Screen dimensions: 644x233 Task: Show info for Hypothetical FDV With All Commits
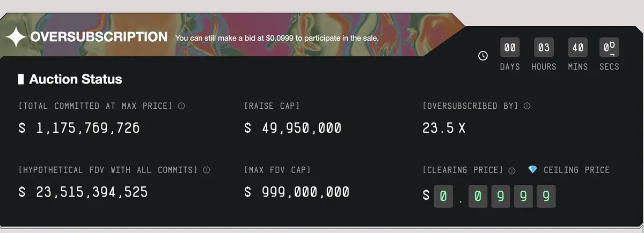click(x=206, y=170)
